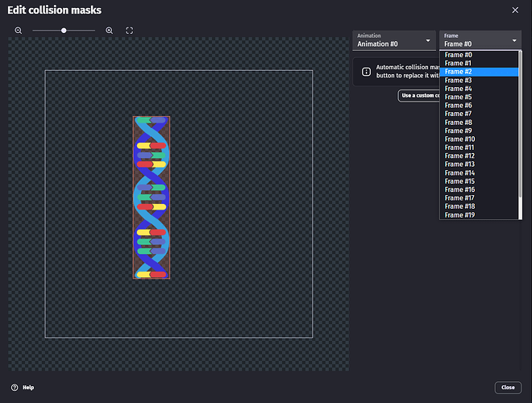
Task: Close the Edit collision masks dialog with X
Action: (x=516, y=10)
